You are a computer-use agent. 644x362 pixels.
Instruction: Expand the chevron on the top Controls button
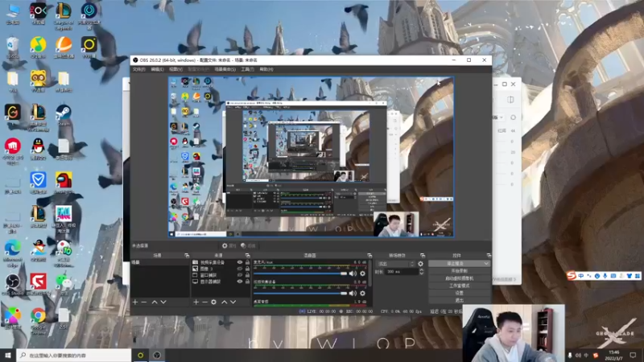tap(486, 264)
